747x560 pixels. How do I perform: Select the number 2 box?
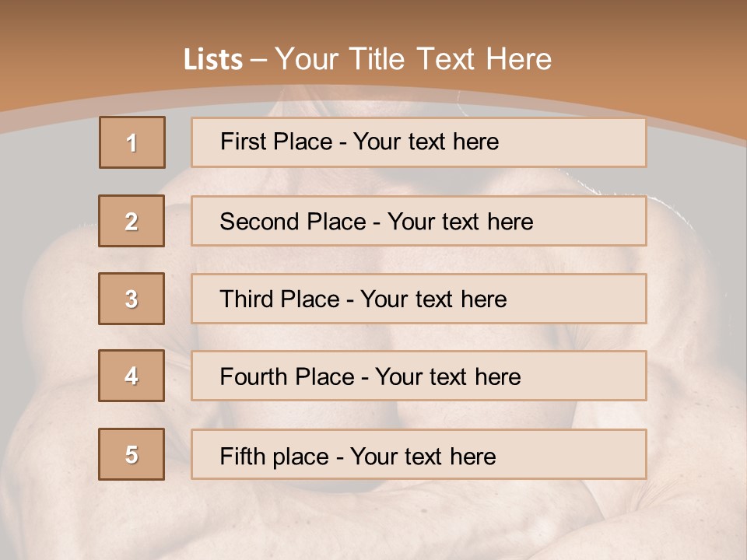point(132,221)
